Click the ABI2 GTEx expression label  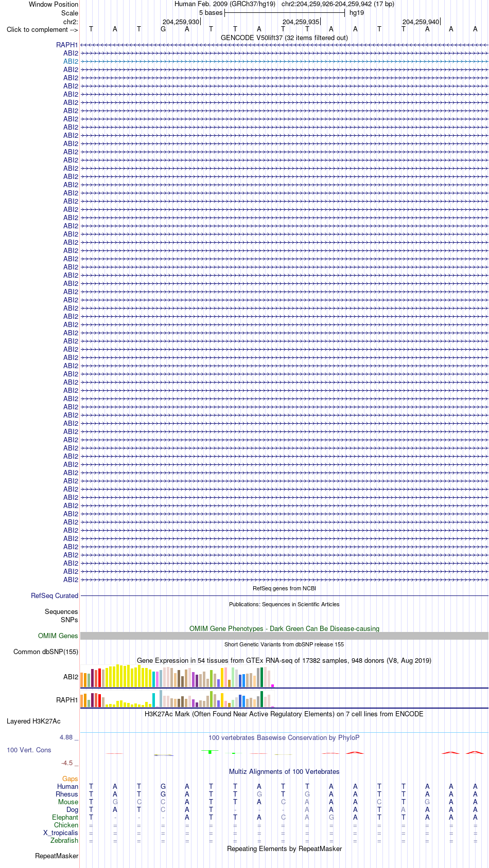(x=71, y=677)
